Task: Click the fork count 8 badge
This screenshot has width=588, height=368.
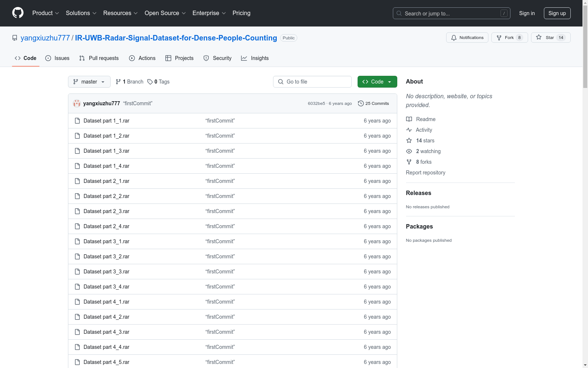Action: pos(519,38)
